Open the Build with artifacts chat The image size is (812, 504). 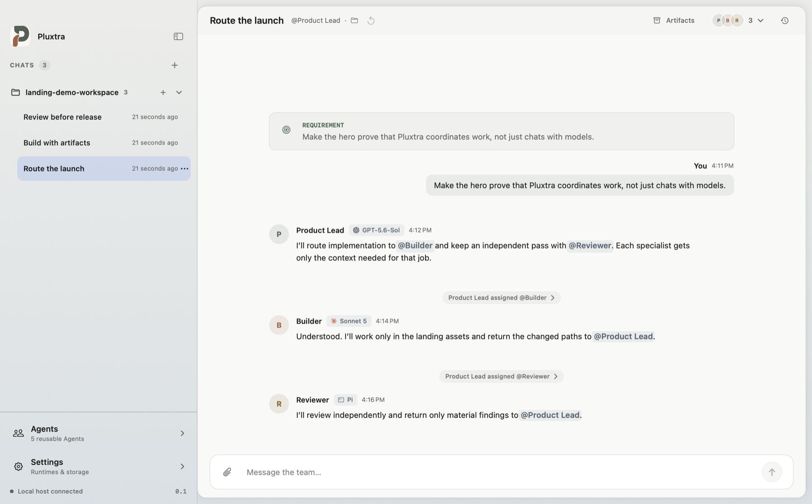click(x=104, y=143)
